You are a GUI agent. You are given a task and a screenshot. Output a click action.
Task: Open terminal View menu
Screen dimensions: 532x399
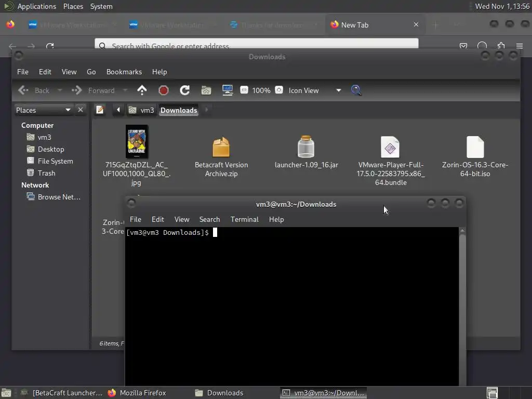click(182, 219)
